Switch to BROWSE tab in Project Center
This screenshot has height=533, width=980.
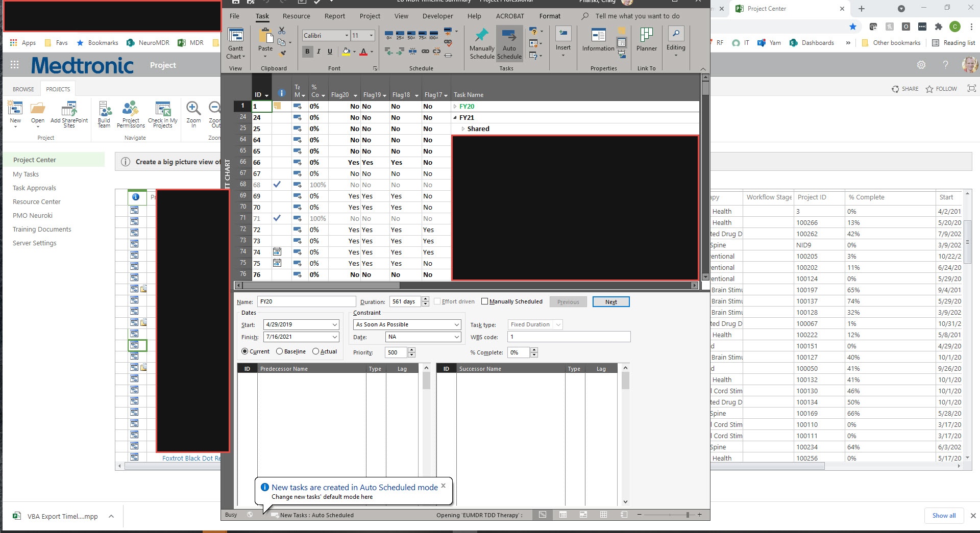(23, 89)
